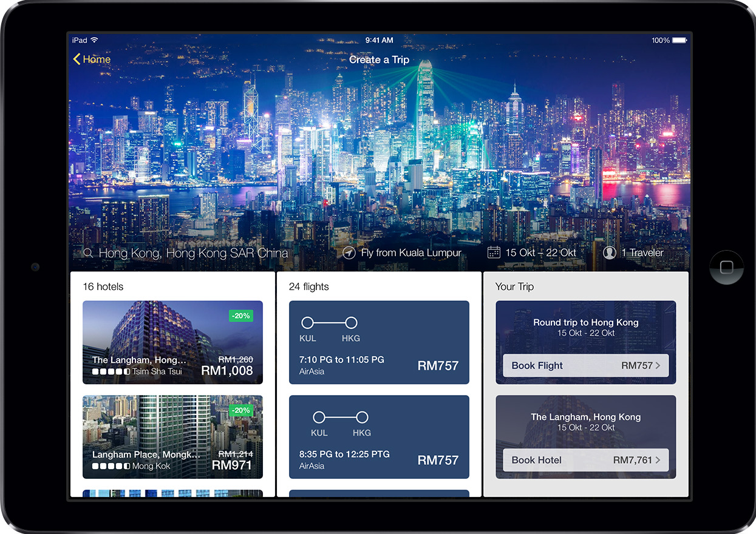
Task: Select the 7:10 PG AirAsia flight card
Action: (x=379, y=342)
